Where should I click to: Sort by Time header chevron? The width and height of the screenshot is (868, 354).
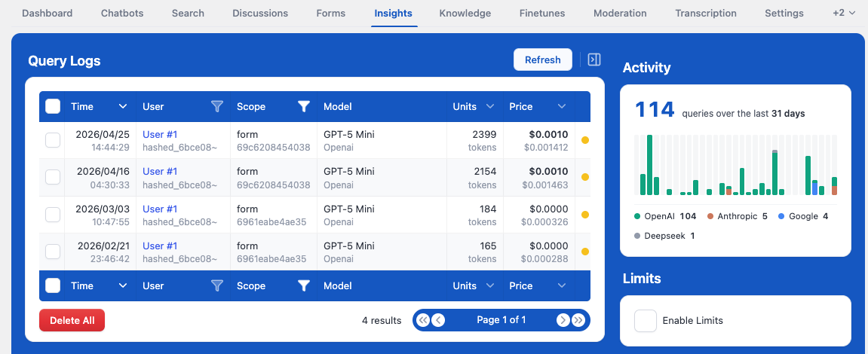(123, 107)
